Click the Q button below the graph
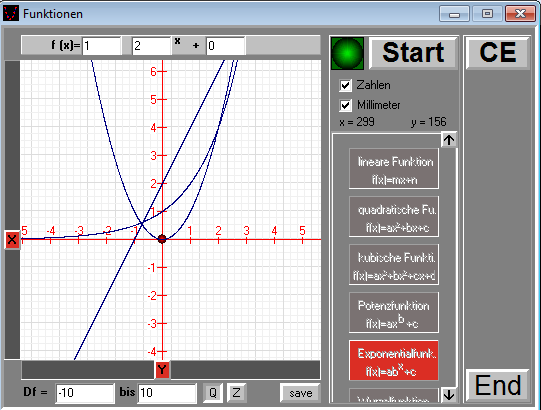This screenshot has width=541, height=410. 213,393
